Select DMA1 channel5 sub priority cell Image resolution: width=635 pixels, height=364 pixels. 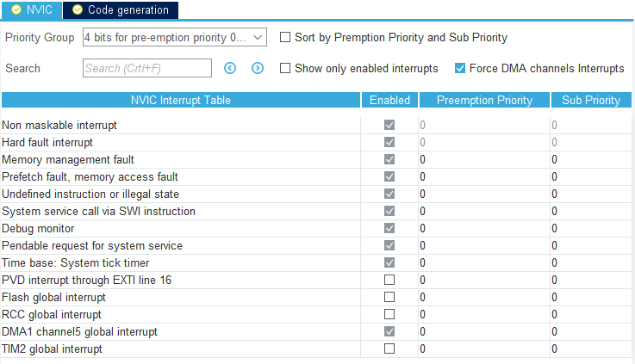591,331
